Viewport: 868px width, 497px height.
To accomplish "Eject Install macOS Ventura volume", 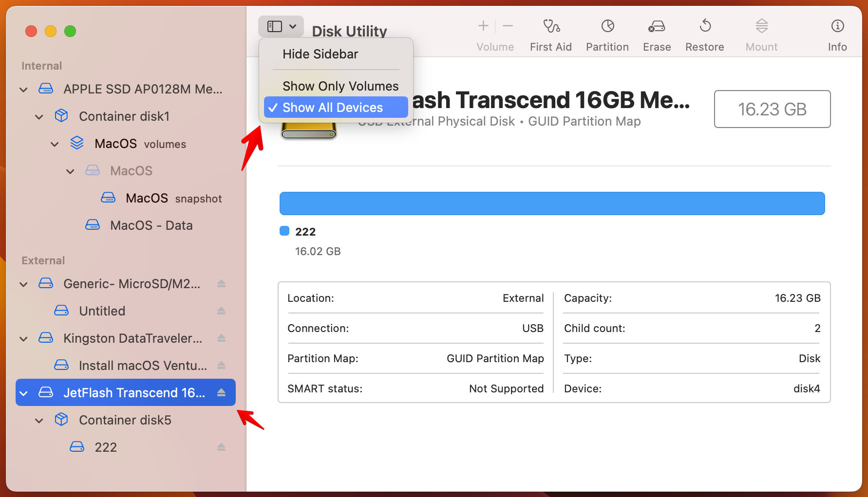I will click(x=221, y=365).
